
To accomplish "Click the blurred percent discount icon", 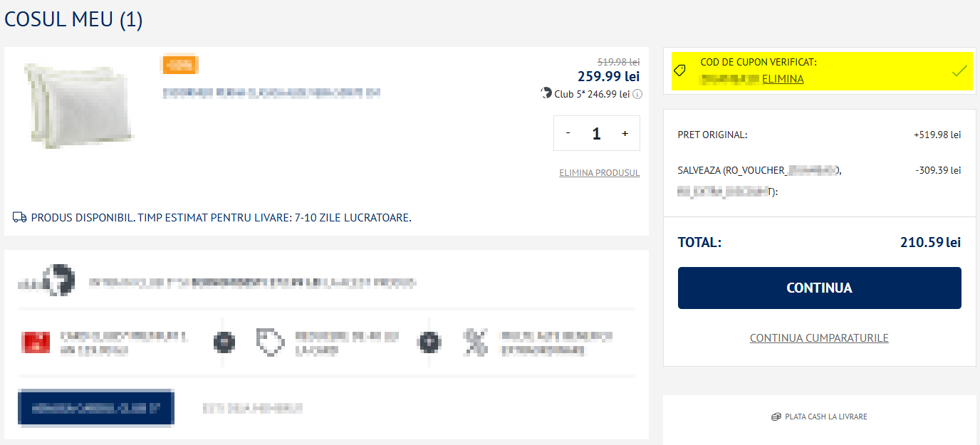I will [476, 342].
